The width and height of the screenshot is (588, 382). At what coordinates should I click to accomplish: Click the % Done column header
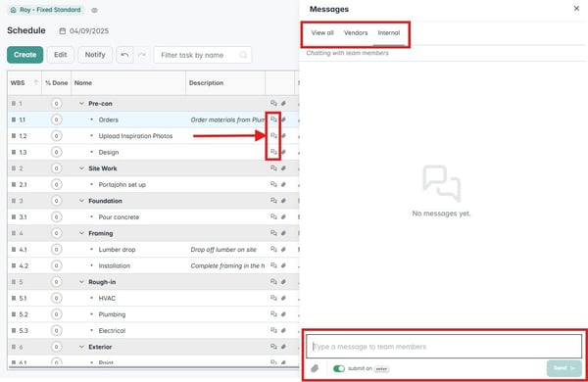pos(56,83)
